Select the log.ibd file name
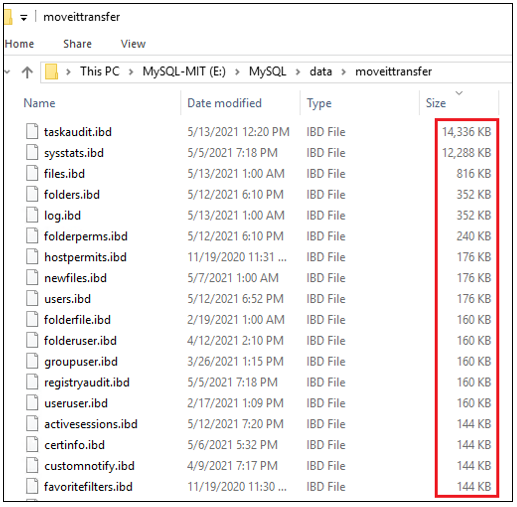 62,216
